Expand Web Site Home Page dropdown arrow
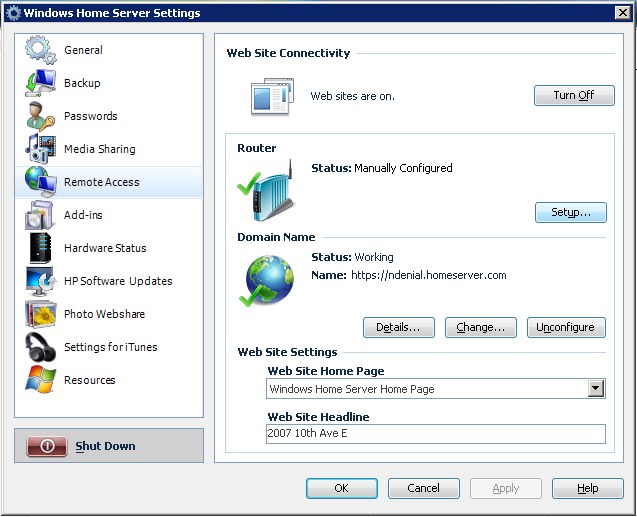The image size is (637, 517). [596, 389]
